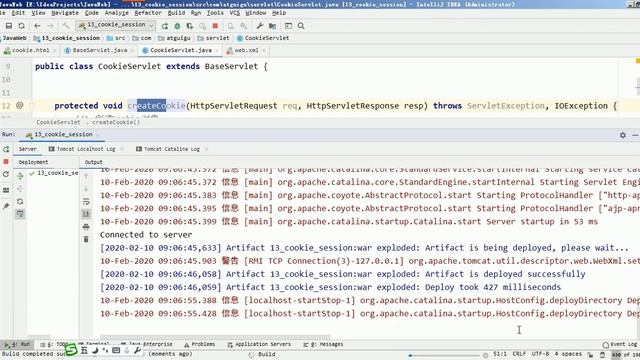Select the Server tab in the Run panel
This screenshot has width=640, height=360.
point(28,149)
